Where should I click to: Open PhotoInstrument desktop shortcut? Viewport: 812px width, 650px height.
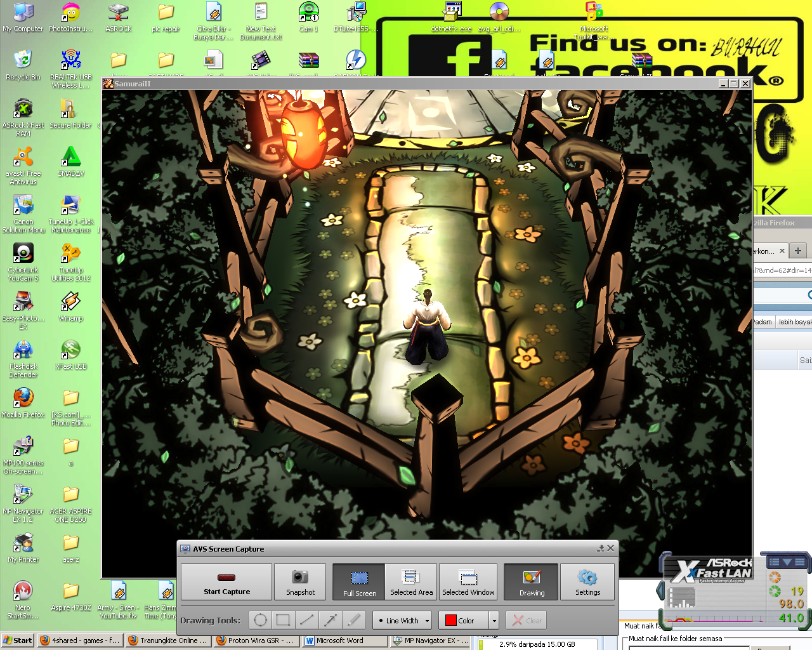click(71, 18)
